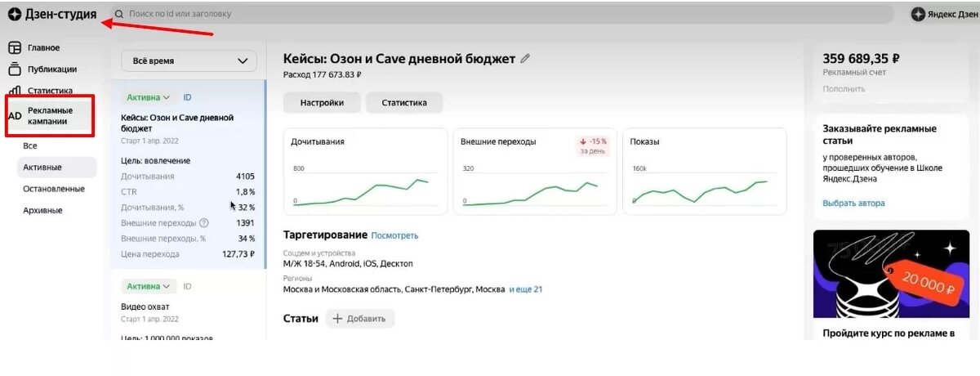Open the Посмотреть targeting link
The width and height of the screenshot is (980, 376).
[394, 235]
